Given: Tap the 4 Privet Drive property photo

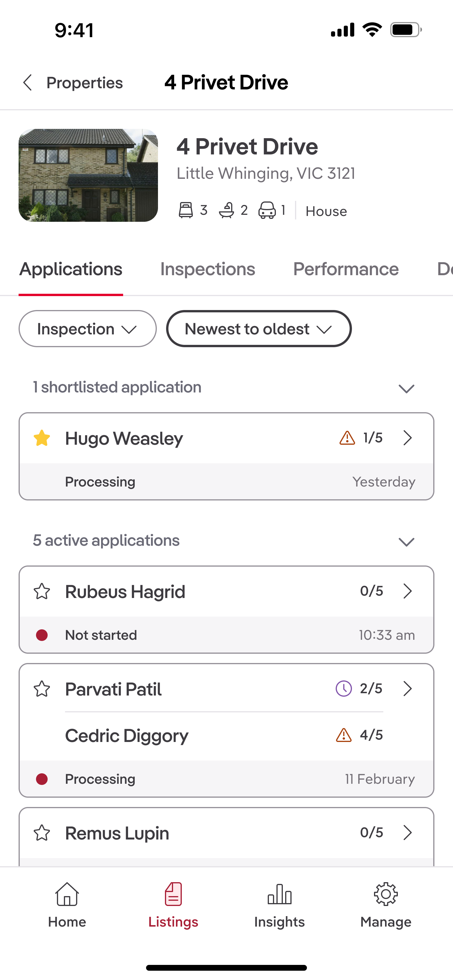Looking at the screenshot, I should [x=88, y=176].
